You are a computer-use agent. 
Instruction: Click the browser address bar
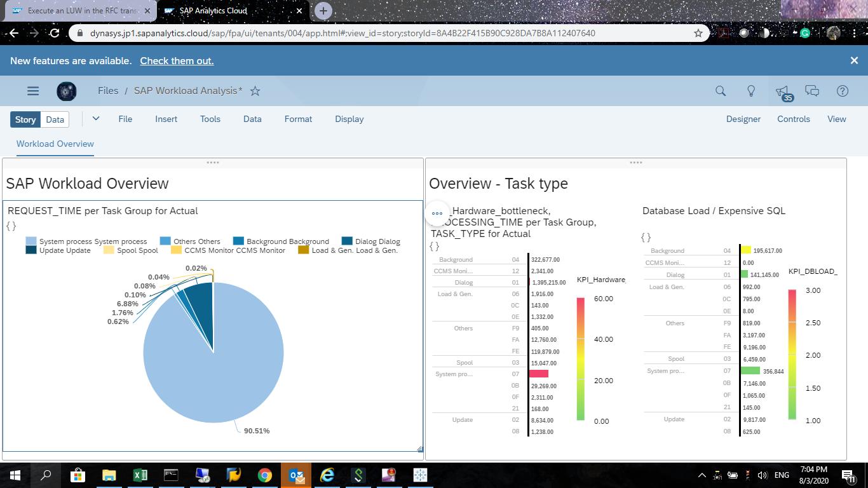tap(381, 33)
